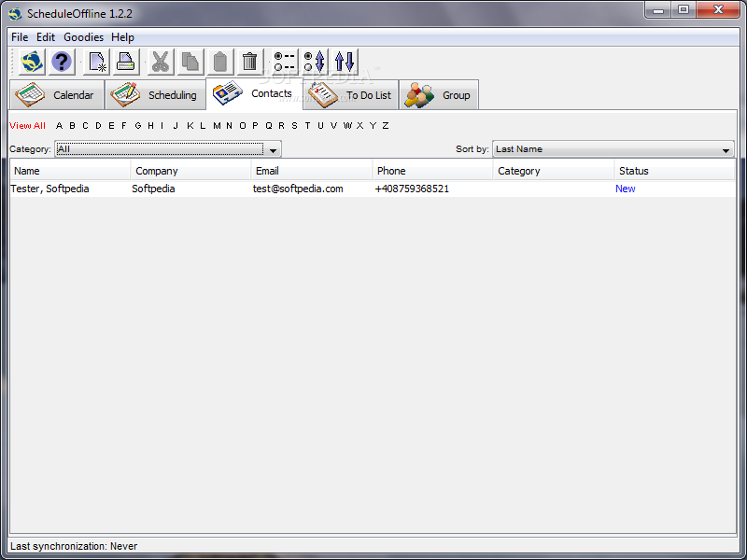Click the up and down arrows sync icon
Screen dimensions: 747x560
pos(345,62)
